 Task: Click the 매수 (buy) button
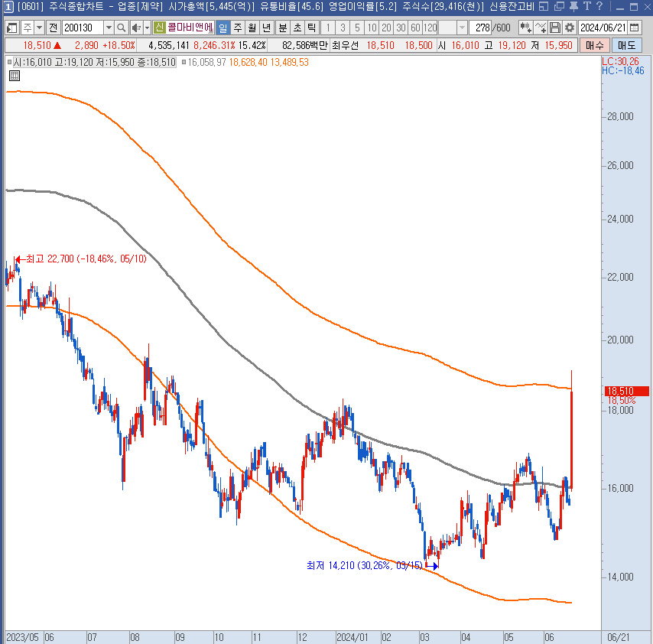pyautogui.click(x=594, y=45)
